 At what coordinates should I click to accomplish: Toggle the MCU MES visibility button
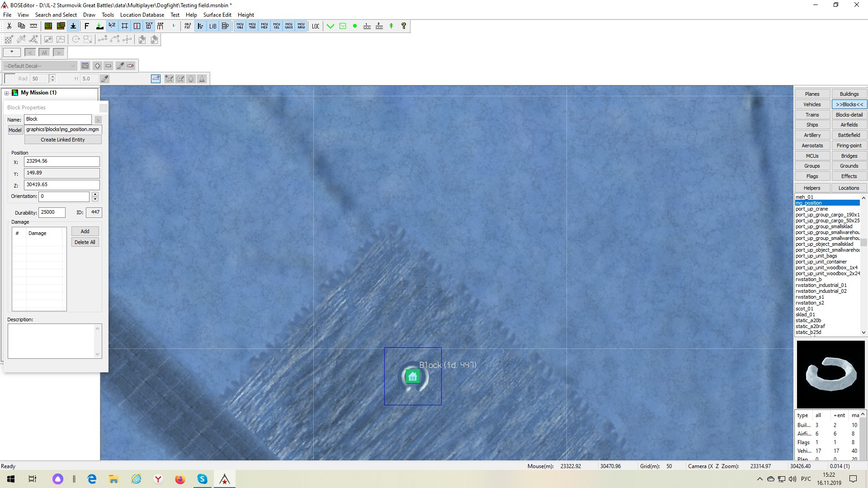[x=264, y=26]
